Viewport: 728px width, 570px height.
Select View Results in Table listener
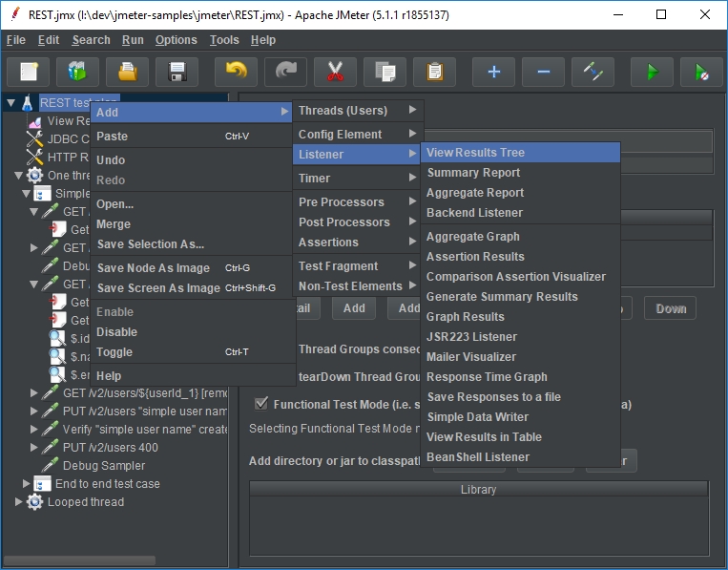click(x=520, y=436)
